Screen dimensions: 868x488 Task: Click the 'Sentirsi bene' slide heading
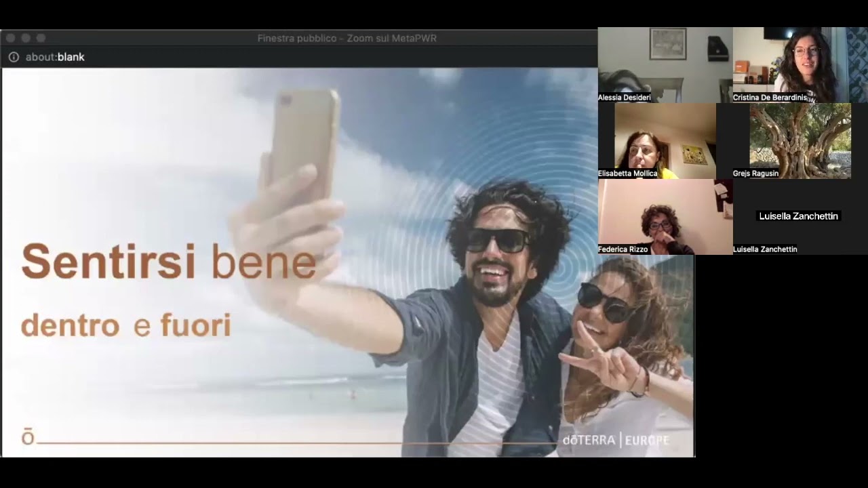tap(169, 262)
